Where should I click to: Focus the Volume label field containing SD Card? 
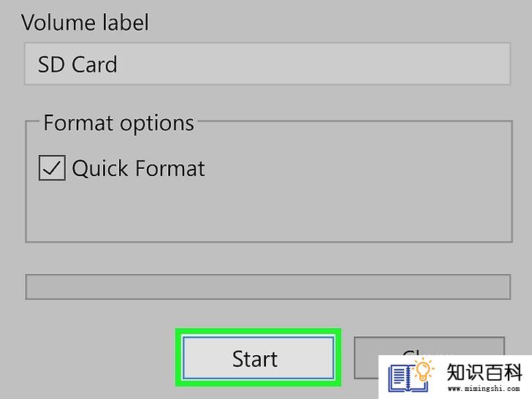pyautogui.click(x=267, y=64)
